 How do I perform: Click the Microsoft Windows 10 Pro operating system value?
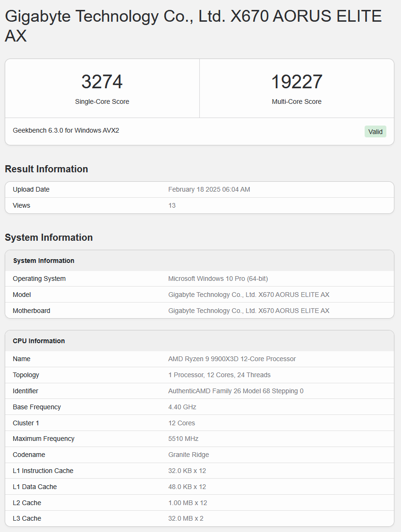[x=218, y=279]
